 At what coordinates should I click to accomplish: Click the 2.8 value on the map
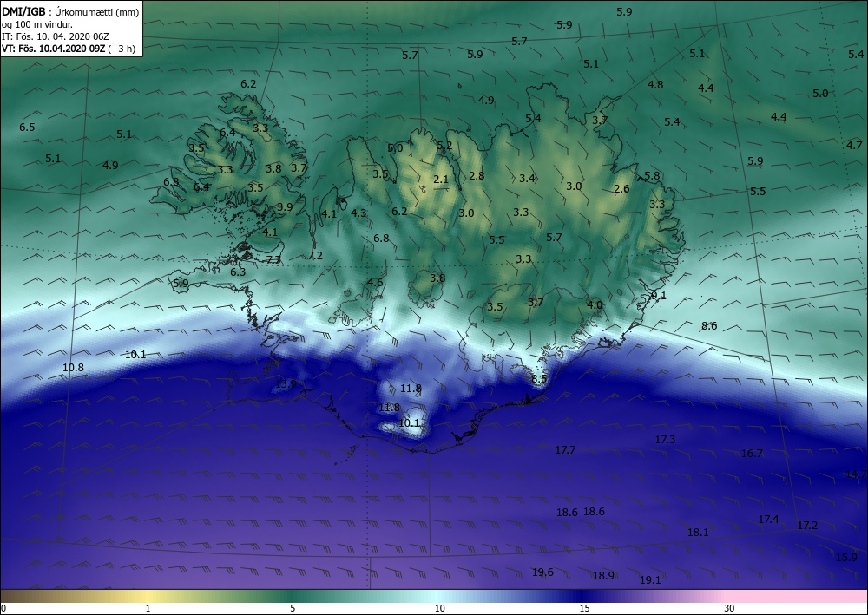tap(477, 175)
